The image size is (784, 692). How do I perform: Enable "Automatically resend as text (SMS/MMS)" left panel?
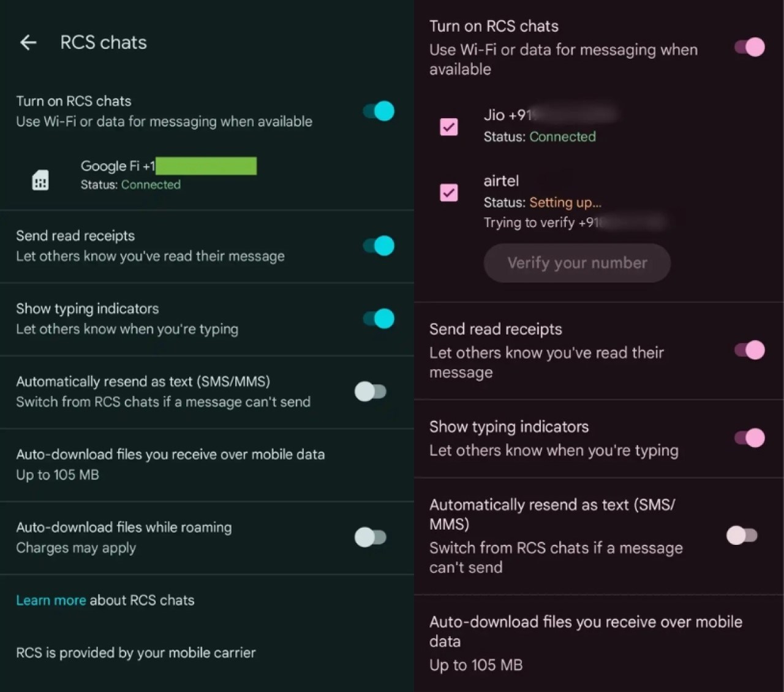click(371, 391)
